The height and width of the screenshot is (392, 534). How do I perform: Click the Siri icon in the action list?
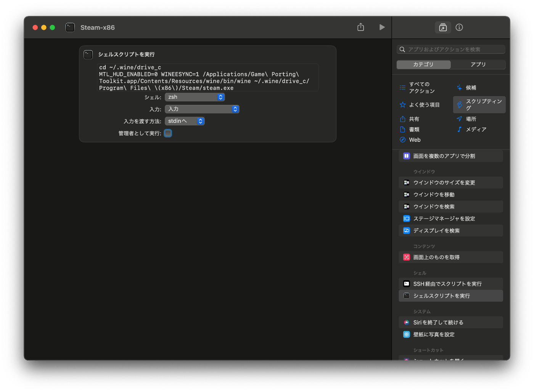407,323
